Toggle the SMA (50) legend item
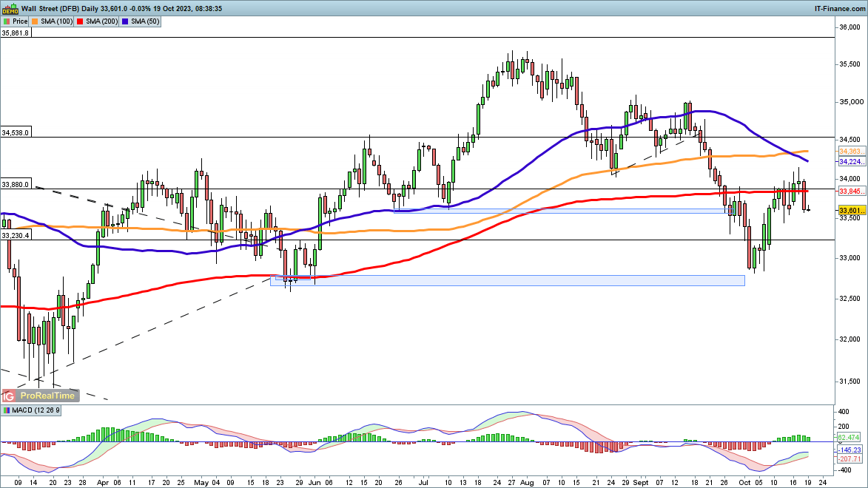Viewport: 868px width, 488px height. coord(147,22)
